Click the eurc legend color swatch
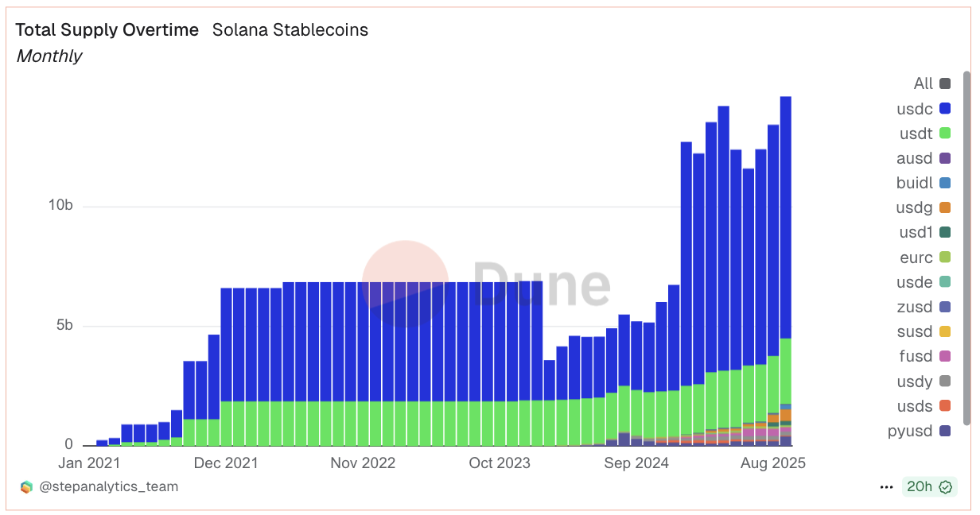 [x=945, y=257]
